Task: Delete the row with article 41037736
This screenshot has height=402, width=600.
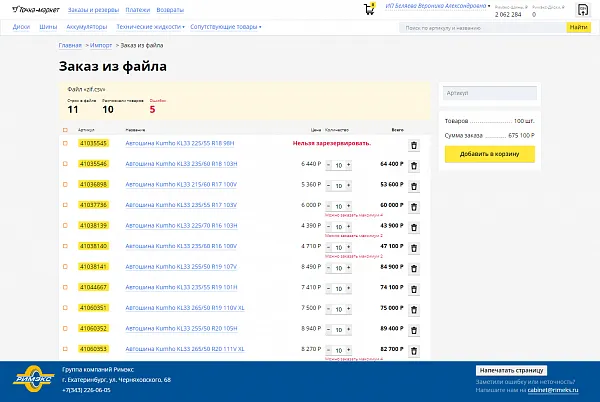Action: pyautogui.click(x=414, y=205)
